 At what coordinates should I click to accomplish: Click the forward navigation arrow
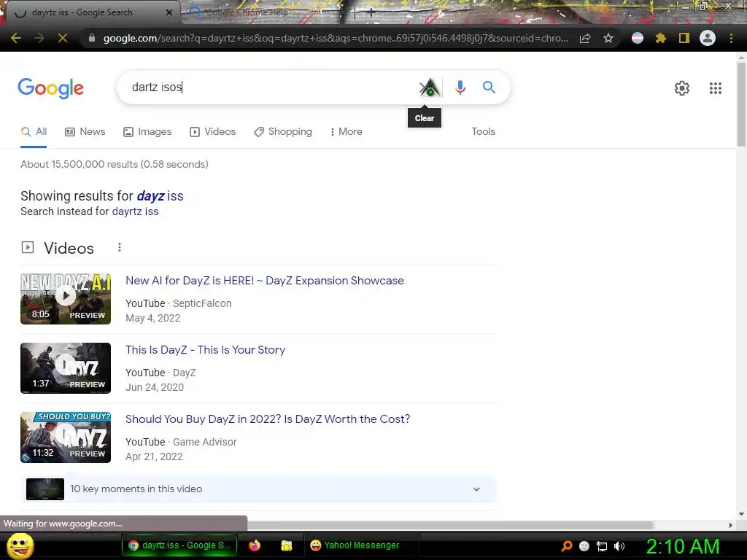(x=39, y=38)
